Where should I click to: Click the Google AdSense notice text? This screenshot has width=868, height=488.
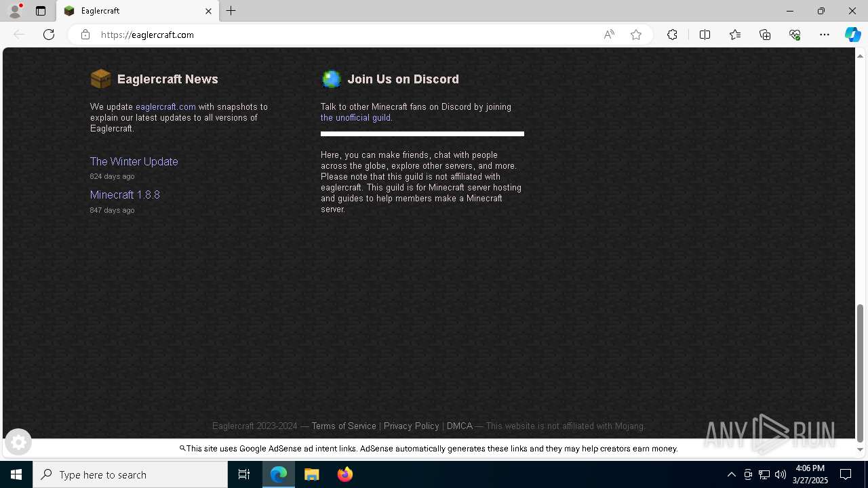point(429,448)
